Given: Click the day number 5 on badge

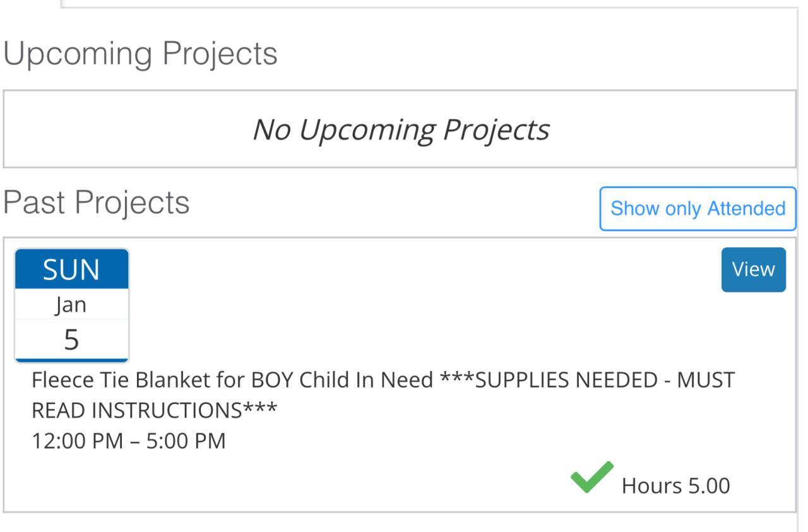Looking at the screenshot, I should point(71,340).
